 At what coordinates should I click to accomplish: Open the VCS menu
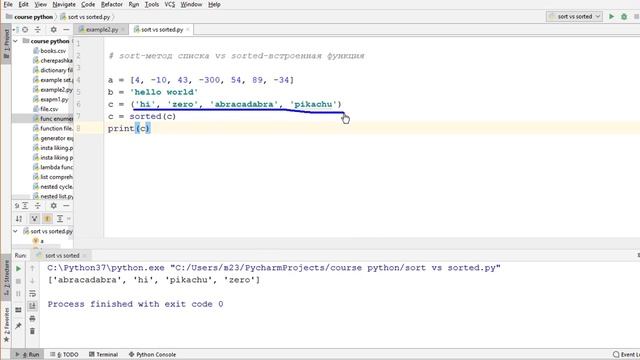pyautogui.click(x=169, y=4)
